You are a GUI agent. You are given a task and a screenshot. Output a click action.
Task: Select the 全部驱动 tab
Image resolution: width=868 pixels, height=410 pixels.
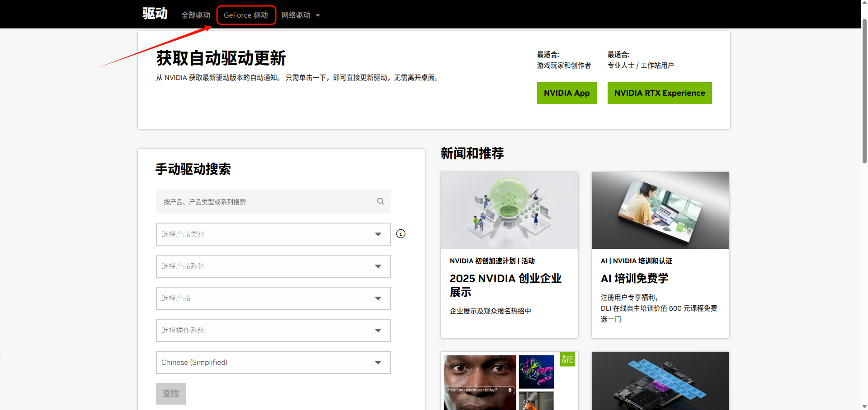[x=196, y=15]
